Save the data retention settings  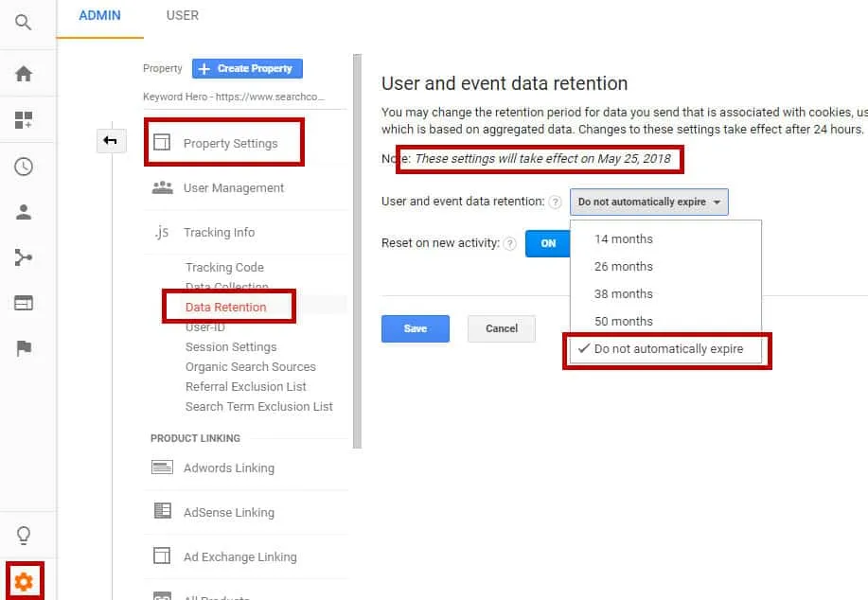click(415, 328)
